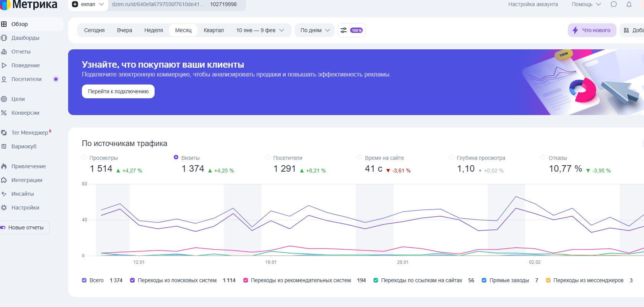Uncheck Переходы из поисковых систем checkbox

click(132, 280)
